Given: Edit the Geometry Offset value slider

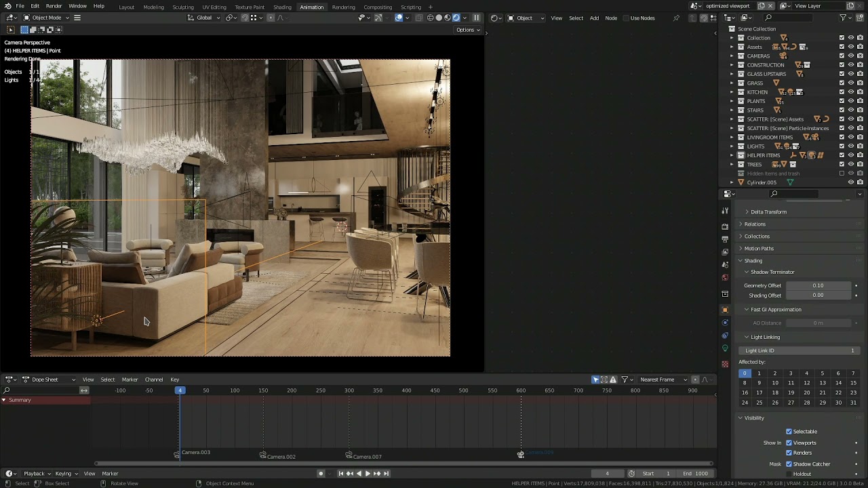Looking at the screenshot, I should pos(818,285).
